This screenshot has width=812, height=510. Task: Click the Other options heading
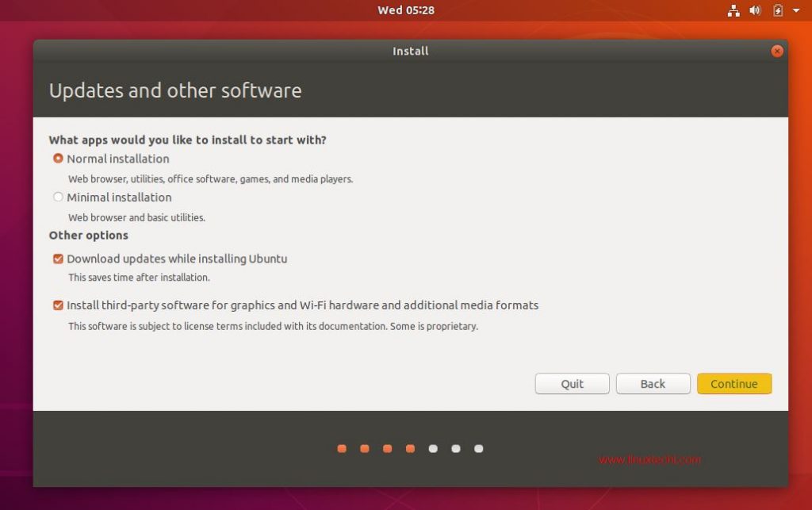coord(89,235)
